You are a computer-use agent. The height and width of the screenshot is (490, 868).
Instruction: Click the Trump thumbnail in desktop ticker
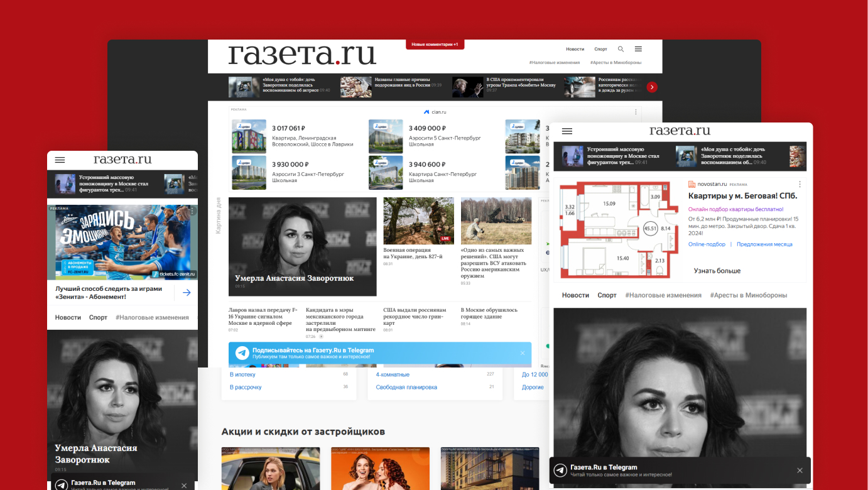pyautogui.click(x=468, y=87)
